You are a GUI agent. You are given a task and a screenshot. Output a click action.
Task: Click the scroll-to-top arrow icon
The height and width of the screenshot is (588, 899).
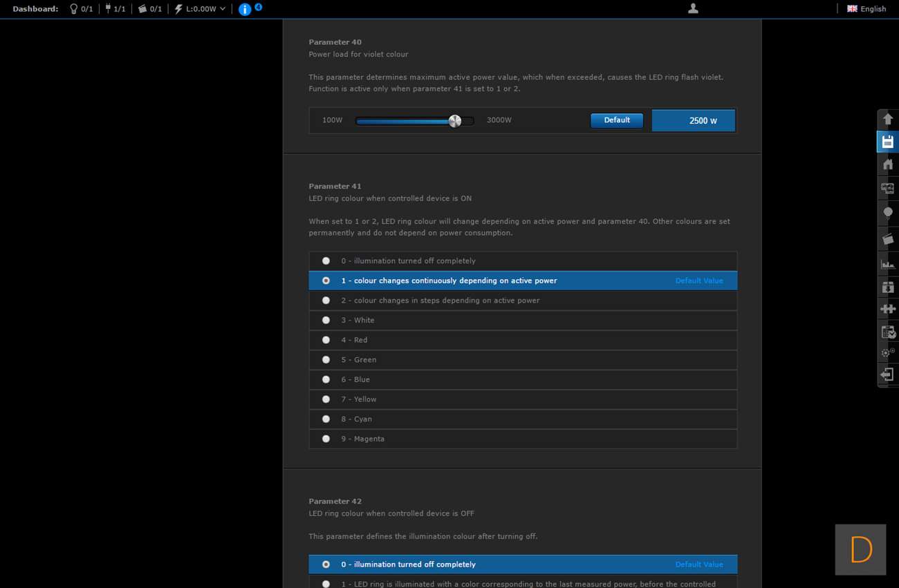click(x=888, y=120)
